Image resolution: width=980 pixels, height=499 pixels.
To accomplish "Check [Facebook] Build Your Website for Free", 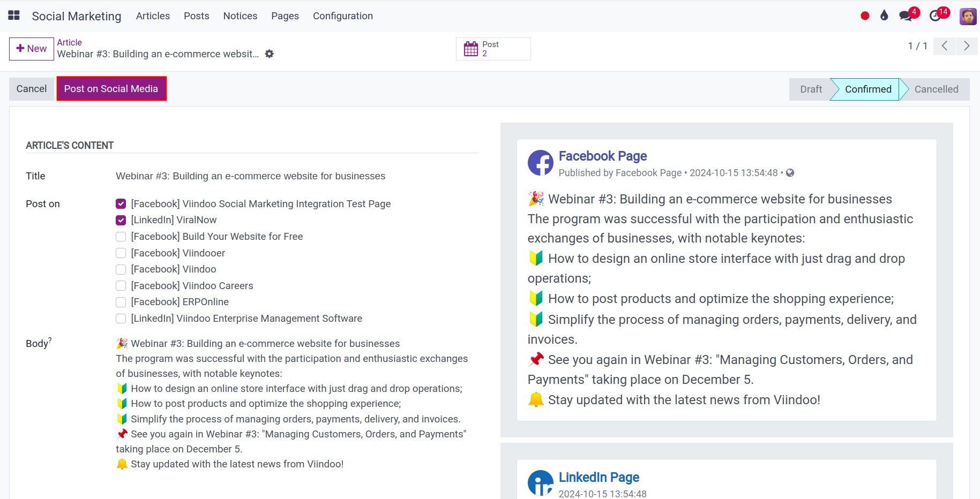I will tap(121, 237).
